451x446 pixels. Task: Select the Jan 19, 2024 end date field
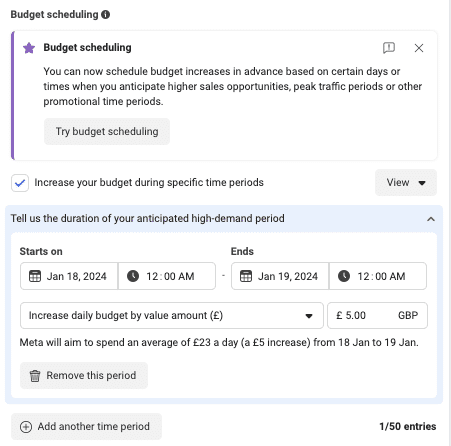[280, 276]
